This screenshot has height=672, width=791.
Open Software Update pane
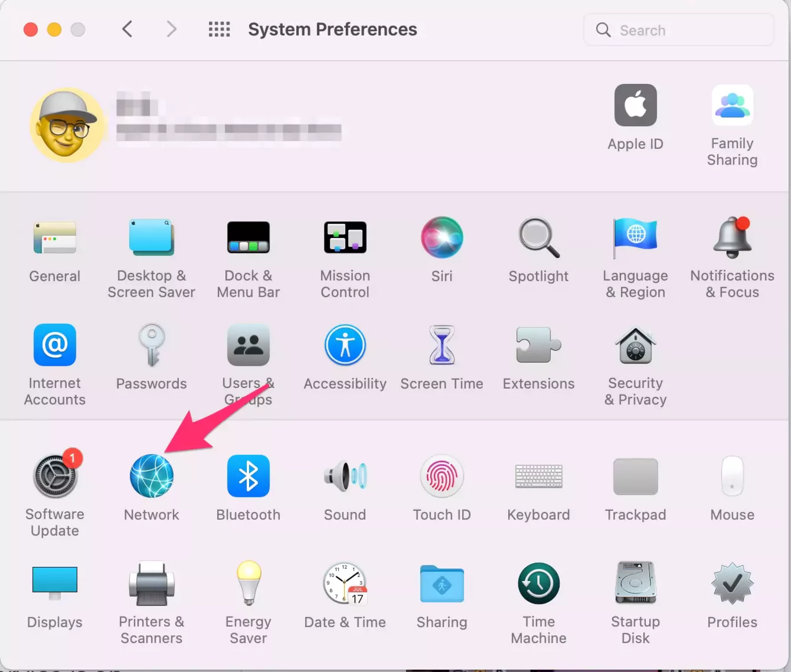56,476
